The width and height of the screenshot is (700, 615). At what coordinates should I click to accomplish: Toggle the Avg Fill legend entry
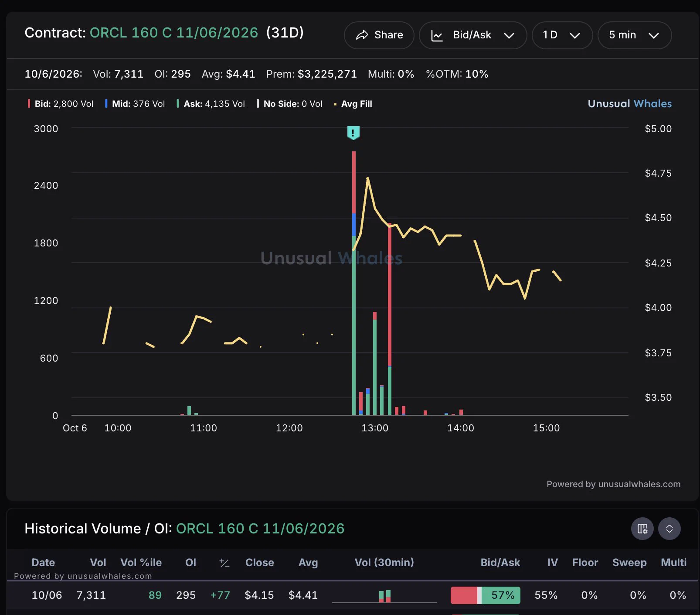pos(353,104)
